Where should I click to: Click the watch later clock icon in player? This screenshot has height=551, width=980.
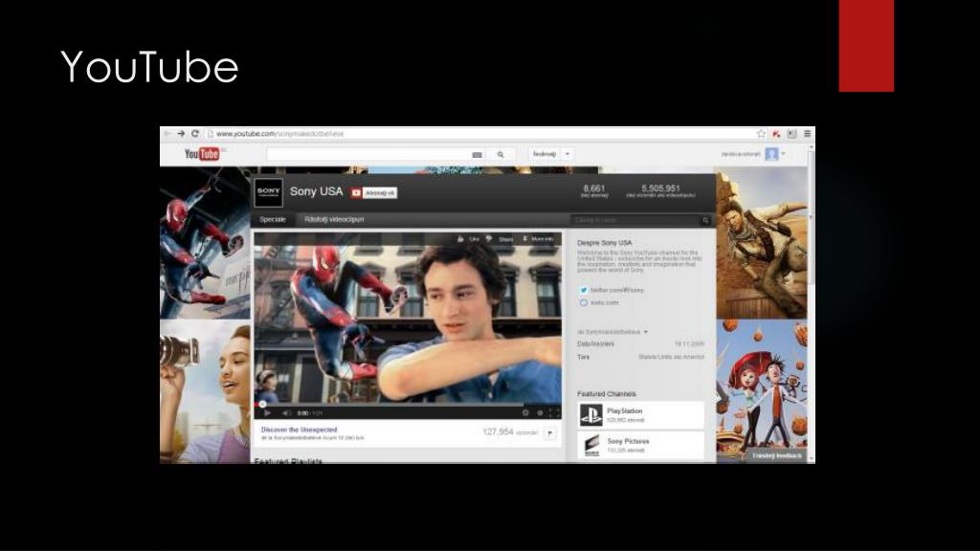[540, 413]
